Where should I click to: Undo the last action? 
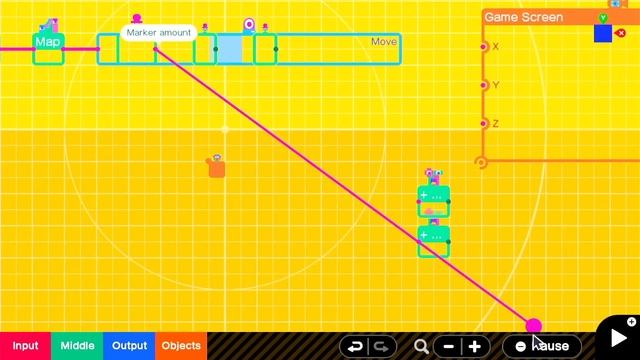point(354,347)
